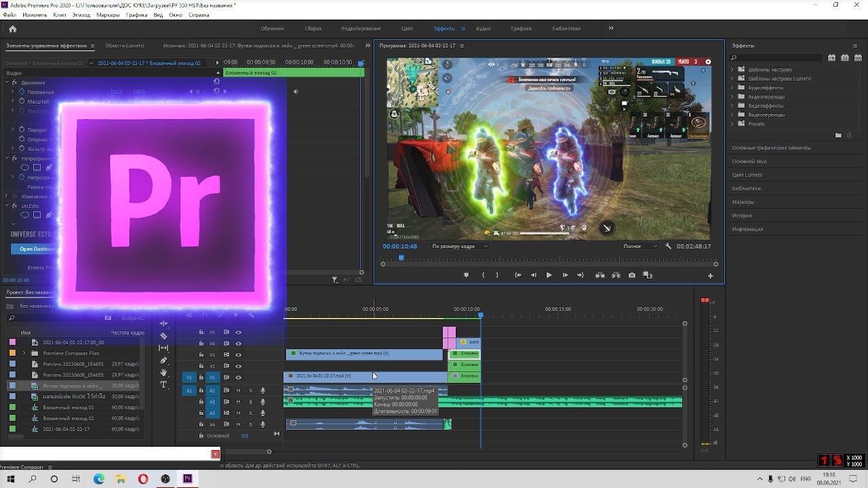Image resolution: width=868 pixels, height=488 pixels.
Task: Enable voice-over record on track A1
Action: click(x=262, y=390)
